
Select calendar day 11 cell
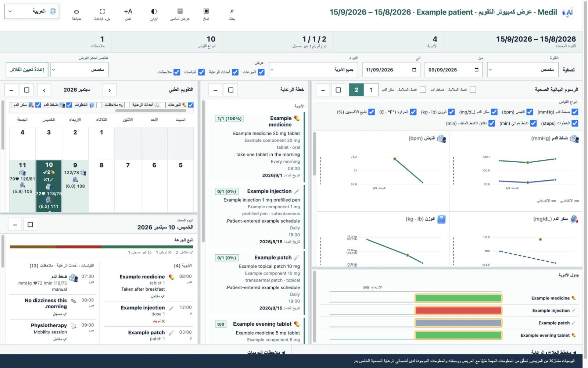22,186
